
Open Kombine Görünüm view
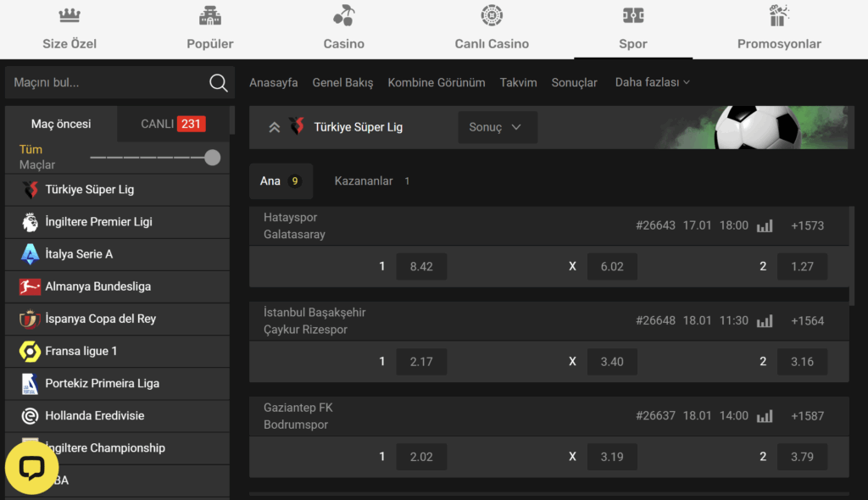pos(437,82)
